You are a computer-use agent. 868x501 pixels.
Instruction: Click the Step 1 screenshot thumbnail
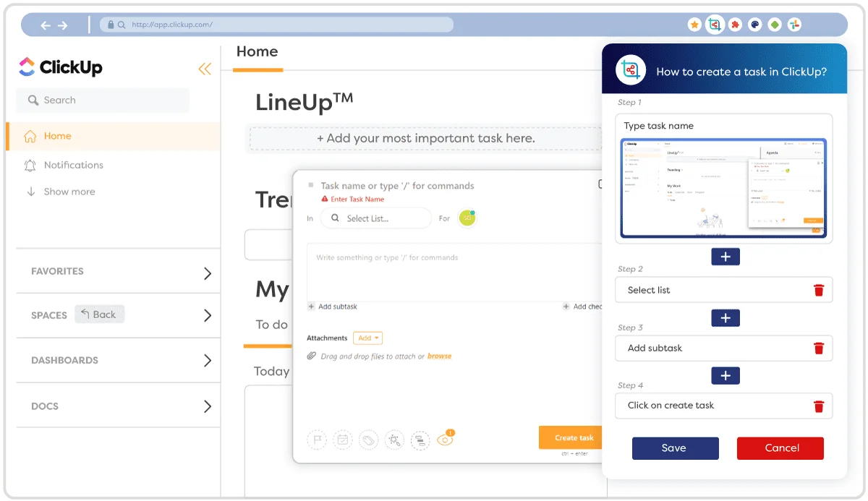click(x=724, y=187)
